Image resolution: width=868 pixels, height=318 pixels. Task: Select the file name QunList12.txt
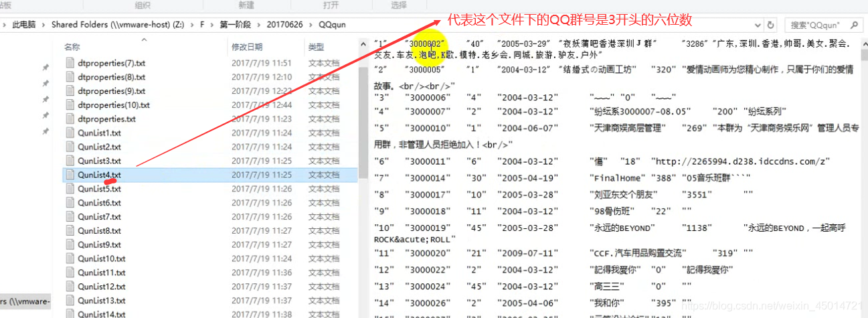click(x=102, y=287)
